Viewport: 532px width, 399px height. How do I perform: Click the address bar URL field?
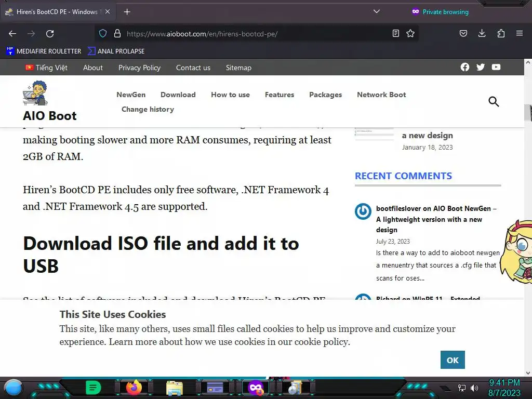258,34
